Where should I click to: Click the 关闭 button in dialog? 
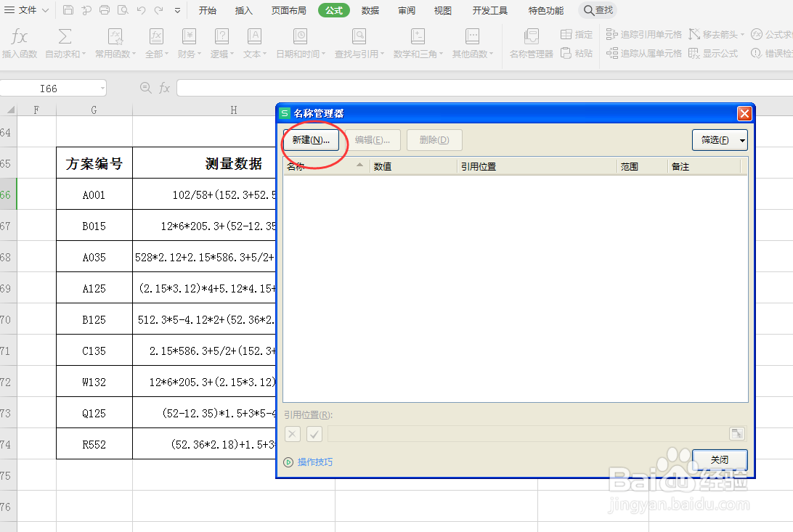click(720, 459)
